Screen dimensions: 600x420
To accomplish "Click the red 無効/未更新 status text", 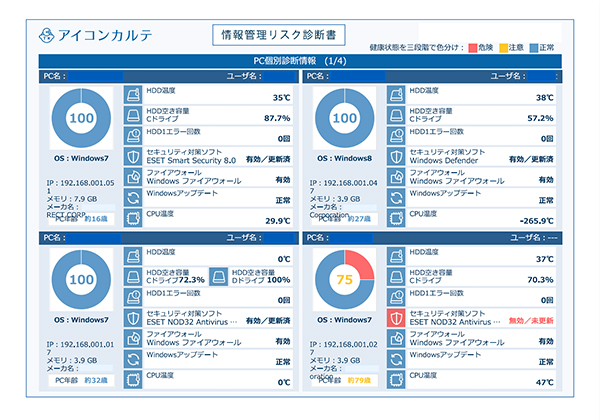I will [531, 321].
